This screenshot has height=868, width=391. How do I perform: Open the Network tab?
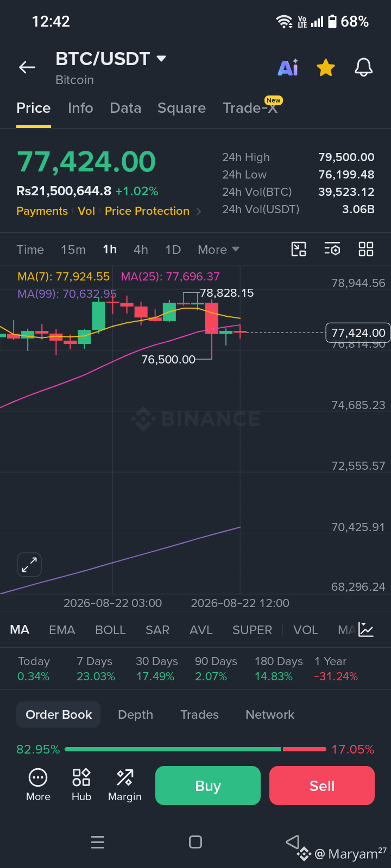270,715
